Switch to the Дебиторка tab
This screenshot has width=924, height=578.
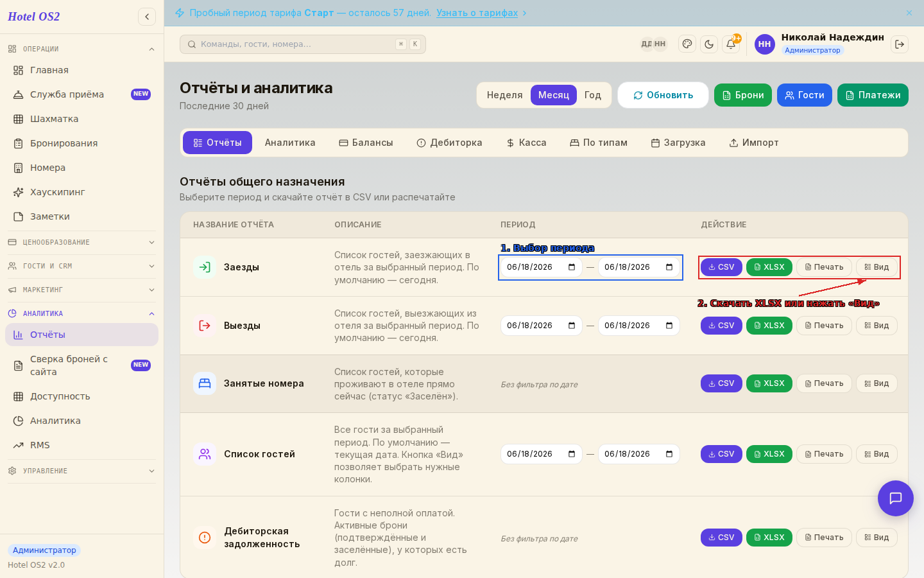(x=449, y=143)
